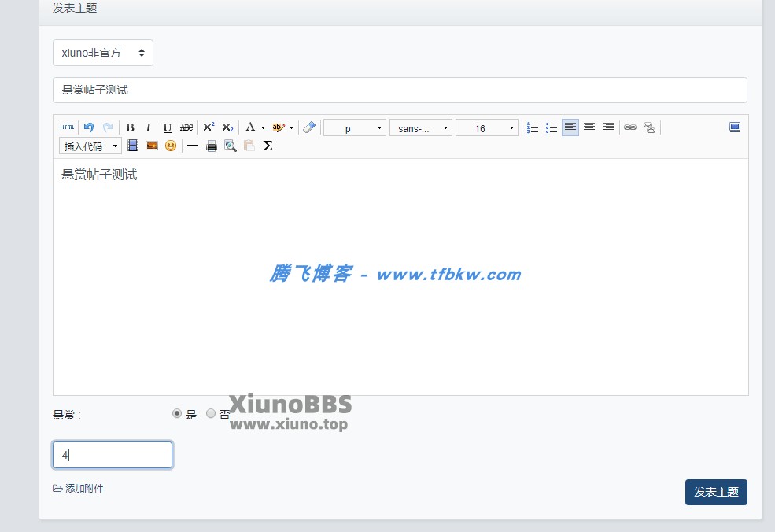Insert an image into the post
775x532 pixels.
pos(151,146)
